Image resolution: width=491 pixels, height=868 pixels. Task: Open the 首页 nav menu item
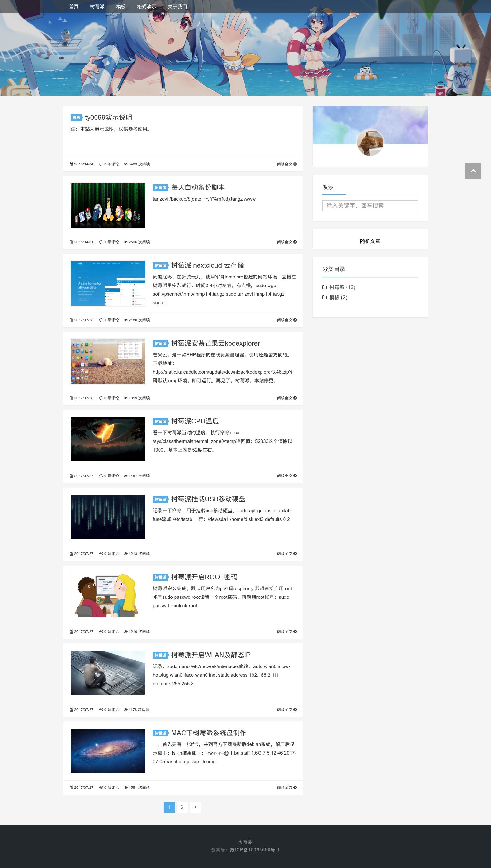pyautogui.click(x=74, y=7)
